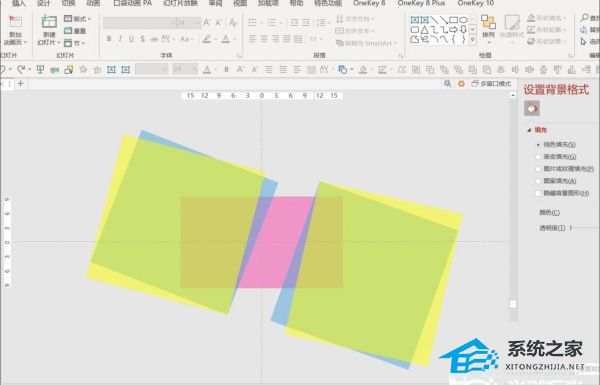Expand the shapes gallery More arrow

473,39
